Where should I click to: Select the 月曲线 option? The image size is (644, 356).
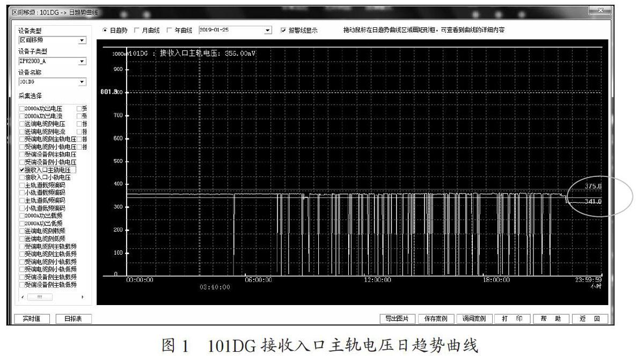pyautogui.click(x=137, y=30)
